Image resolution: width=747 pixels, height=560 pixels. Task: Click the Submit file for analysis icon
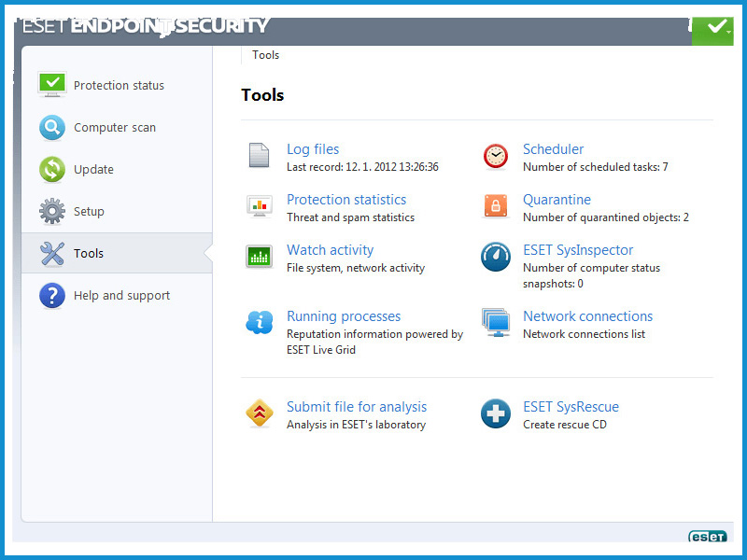(x=260, y=413)
